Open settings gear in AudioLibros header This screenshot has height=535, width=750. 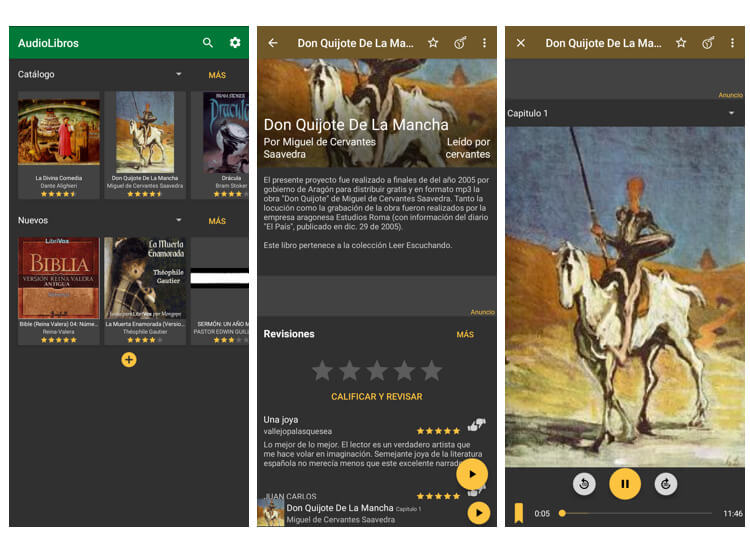[x=235, y=43]
